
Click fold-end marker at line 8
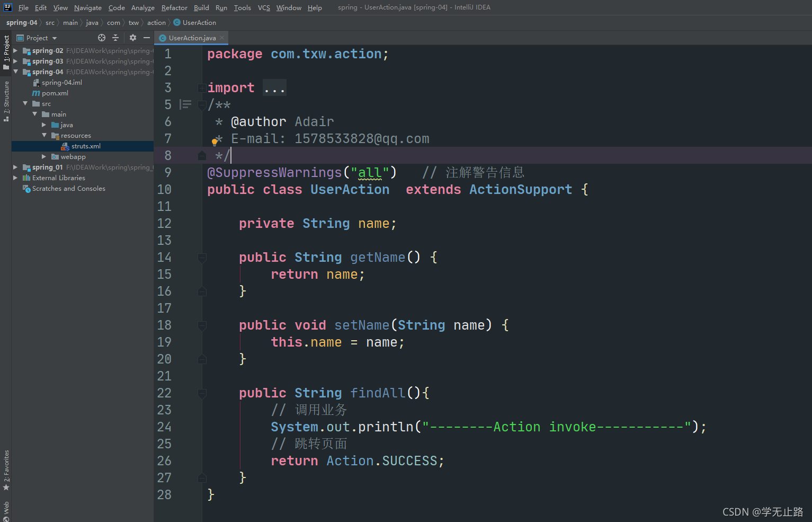click(202, 156)
